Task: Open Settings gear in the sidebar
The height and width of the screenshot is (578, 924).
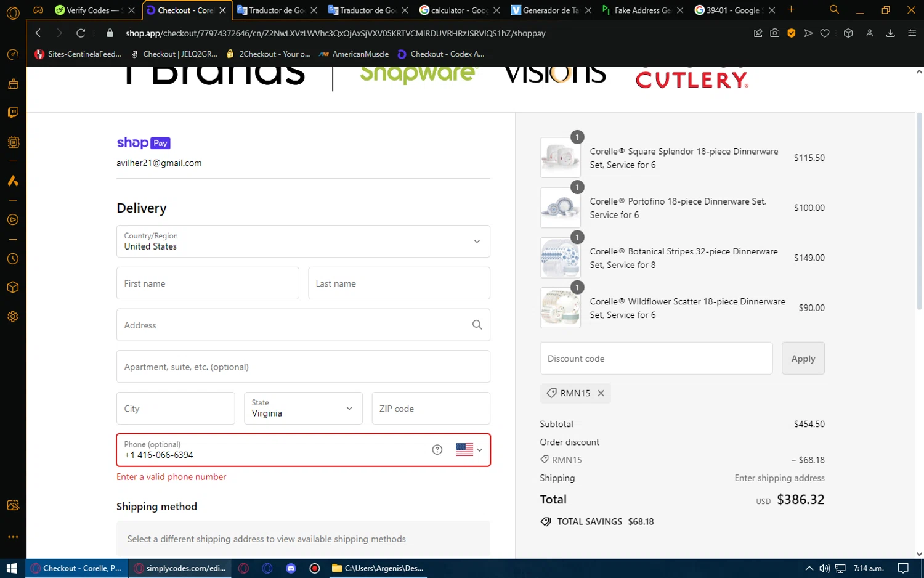Action: point(13,317)
